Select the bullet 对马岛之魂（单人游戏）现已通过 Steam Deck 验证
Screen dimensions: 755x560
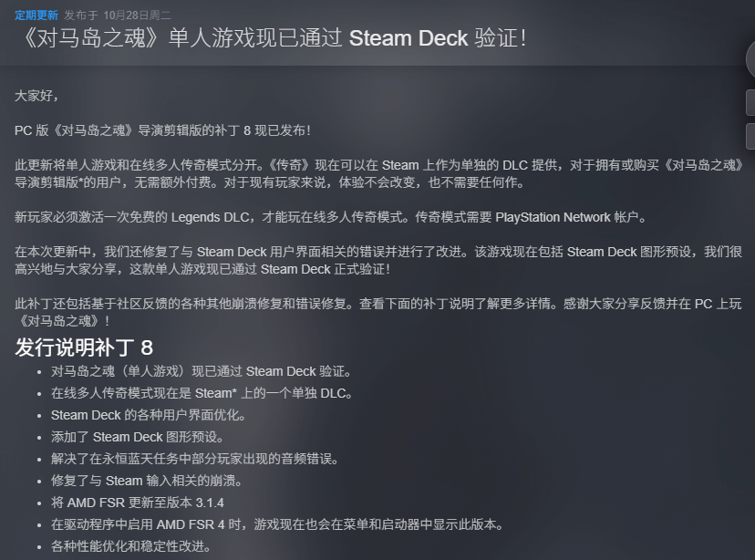pyautogui.click(x=201, y=371)
